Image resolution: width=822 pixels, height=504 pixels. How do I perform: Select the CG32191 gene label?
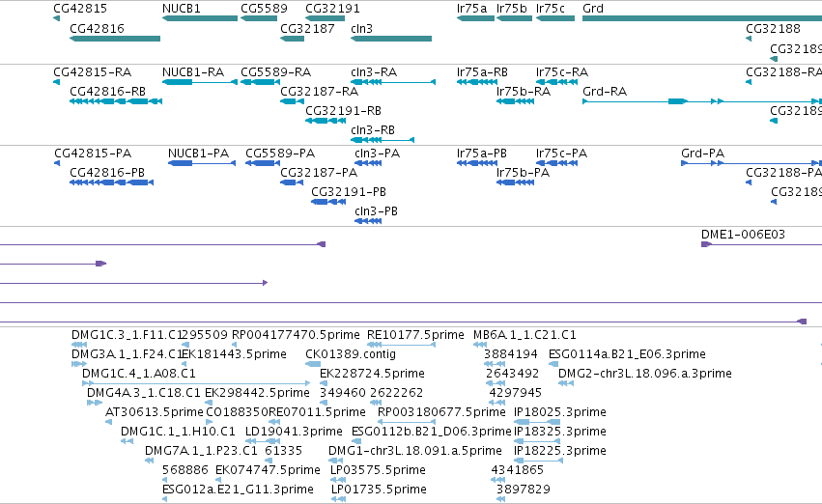click(x=332, y=9)
